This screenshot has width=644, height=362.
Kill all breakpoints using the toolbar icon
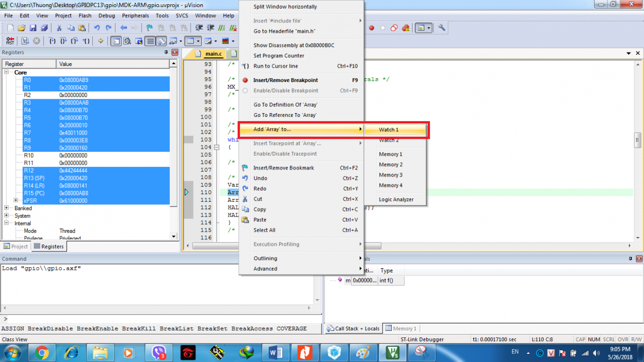pos(405,28)
